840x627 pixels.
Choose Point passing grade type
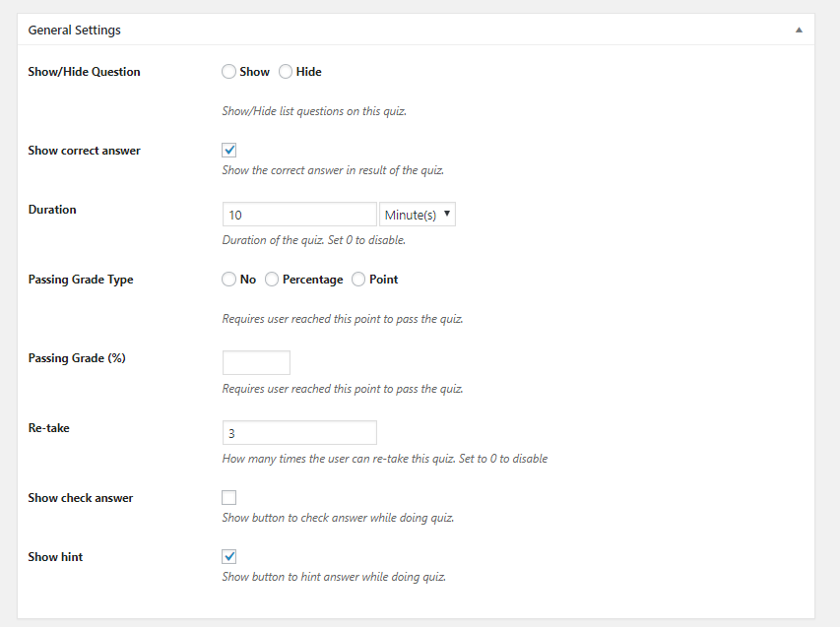click(x=358, y=280)
